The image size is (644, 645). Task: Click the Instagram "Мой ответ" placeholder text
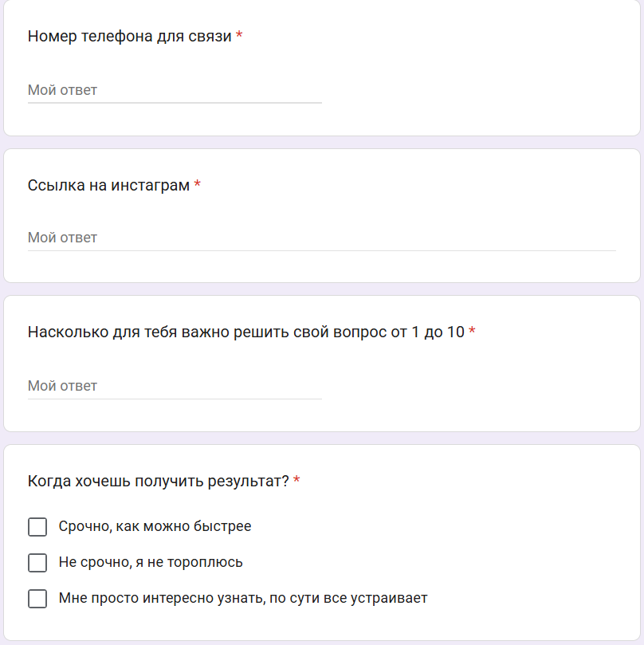click(62, 238)
